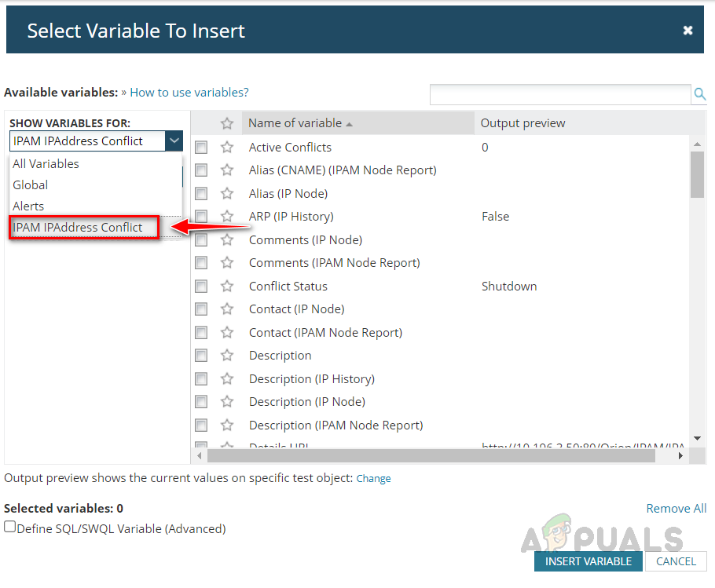
Task: Click the Shutdown output preview value
Action: [x=509, y=286]
